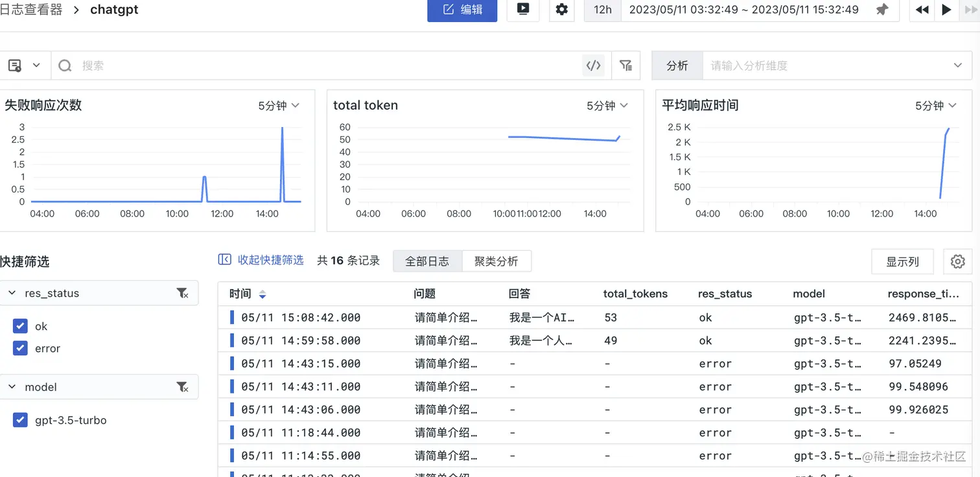
Task: Go to 日志查看器 breadcrumb link
Action: coord(31,10)
